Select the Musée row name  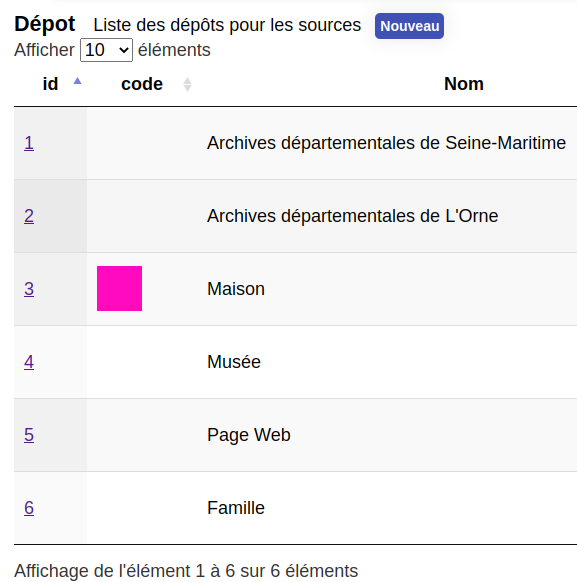(x=234, y=362)
